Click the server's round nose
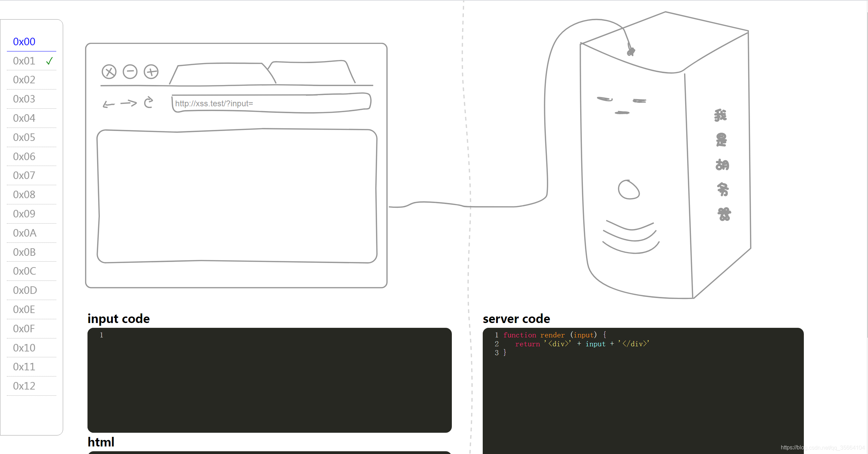Viewport: 868px width, 454px height. (629, 190)
